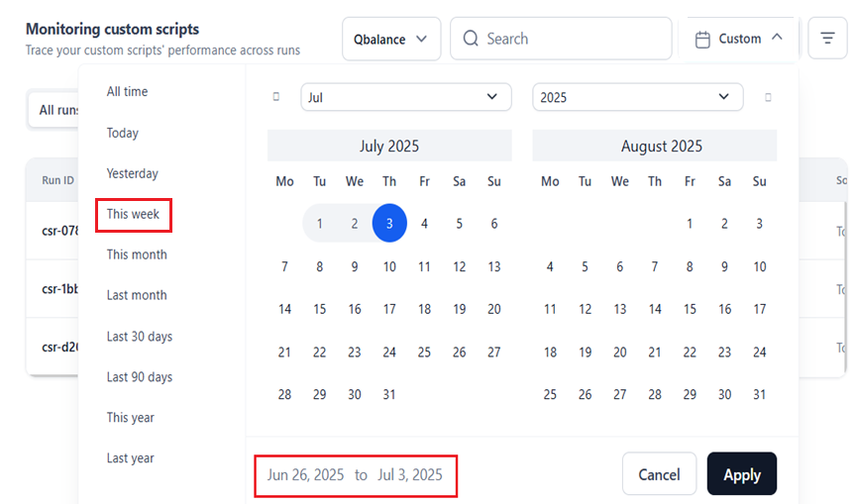Open the Qbalance dropdown
Image resolution: width=856 pixels, height=504 pixels.
pyautogui.click(x=391, y=39)
